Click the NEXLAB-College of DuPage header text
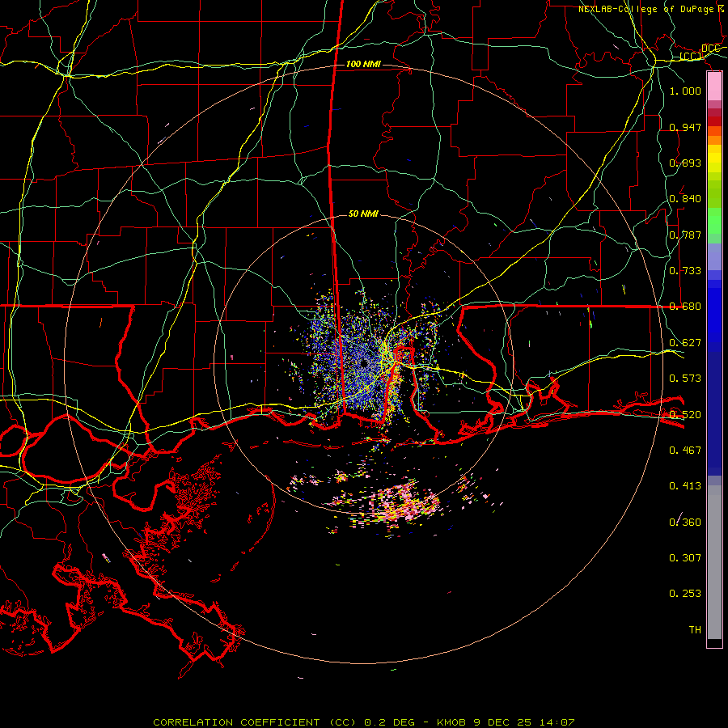The width and height of the screenshot is (728, 728). (645, 9)
